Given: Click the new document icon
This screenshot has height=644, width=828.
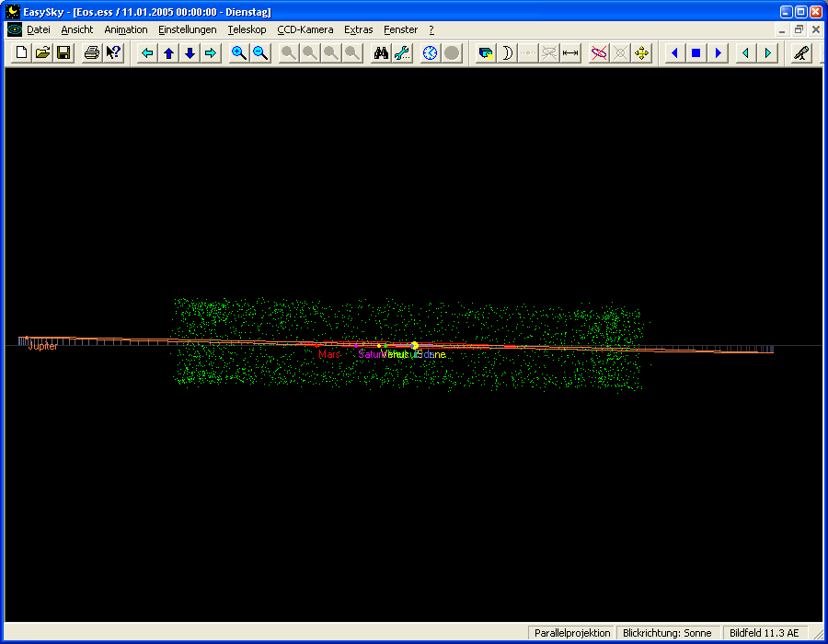Looking at the screenshot, I should [x=21, y=53].
